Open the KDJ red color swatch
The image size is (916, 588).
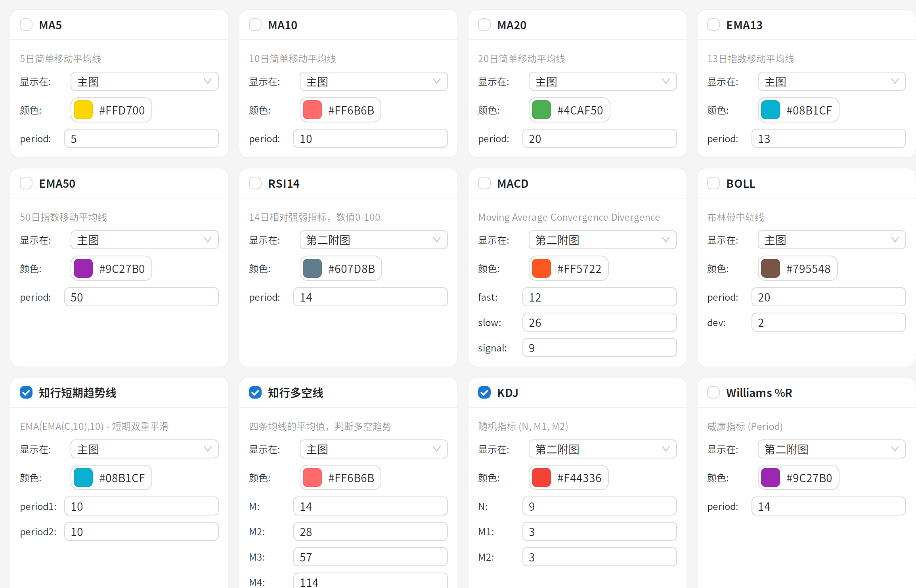click(541, 478)
